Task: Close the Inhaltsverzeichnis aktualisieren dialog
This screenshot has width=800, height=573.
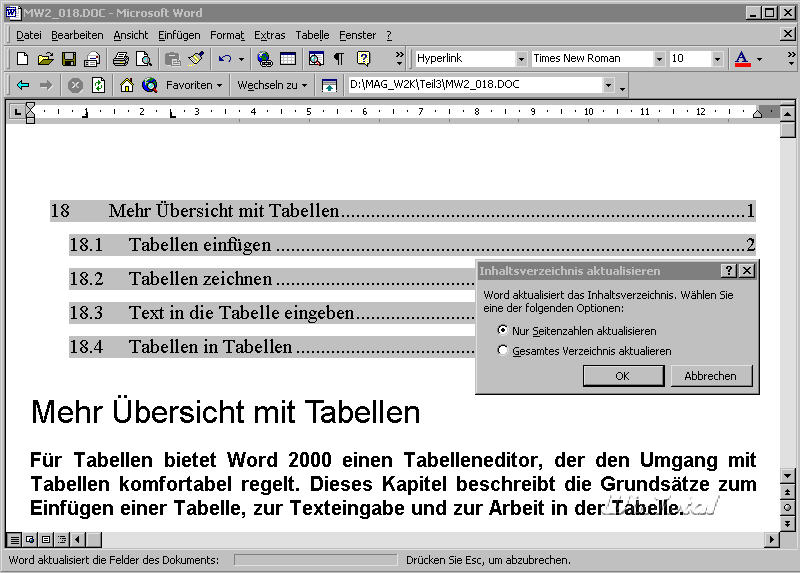Action: point(746,271)
